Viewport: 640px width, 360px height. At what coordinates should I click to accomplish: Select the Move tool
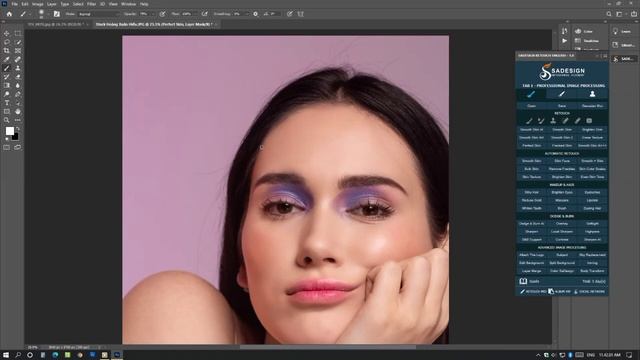click(7, 33)
